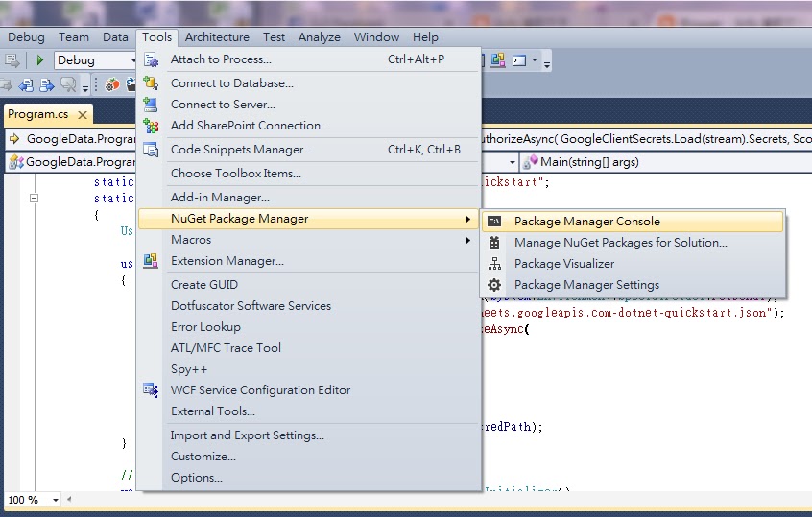Open the Main(string[] args) member dropdown
This screenshot has height=517, width=812.
pos(666,162)
